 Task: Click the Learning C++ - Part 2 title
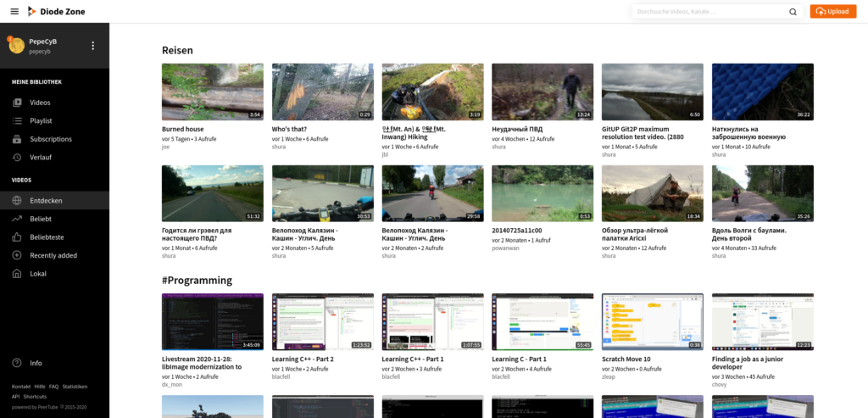303,359
